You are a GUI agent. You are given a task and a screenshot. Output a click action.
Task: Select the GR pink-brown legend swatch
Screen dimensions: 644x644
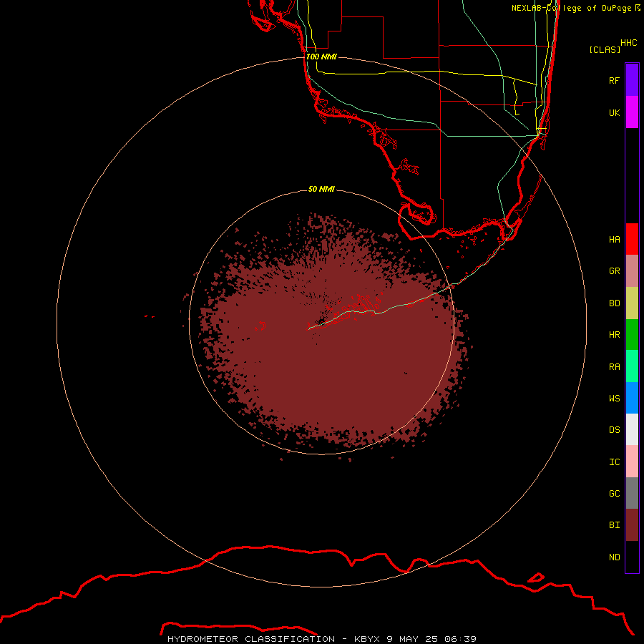click(x=632, y=271)
